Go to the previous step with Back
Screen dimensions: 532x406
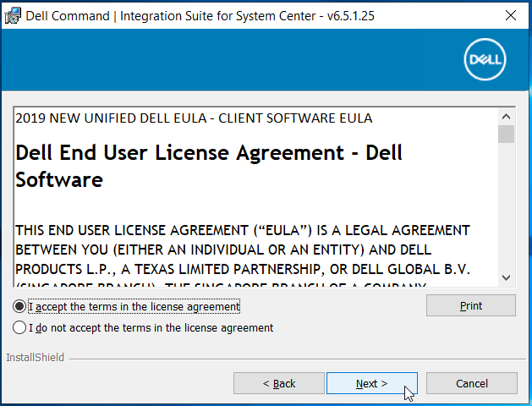coord(278,383)
